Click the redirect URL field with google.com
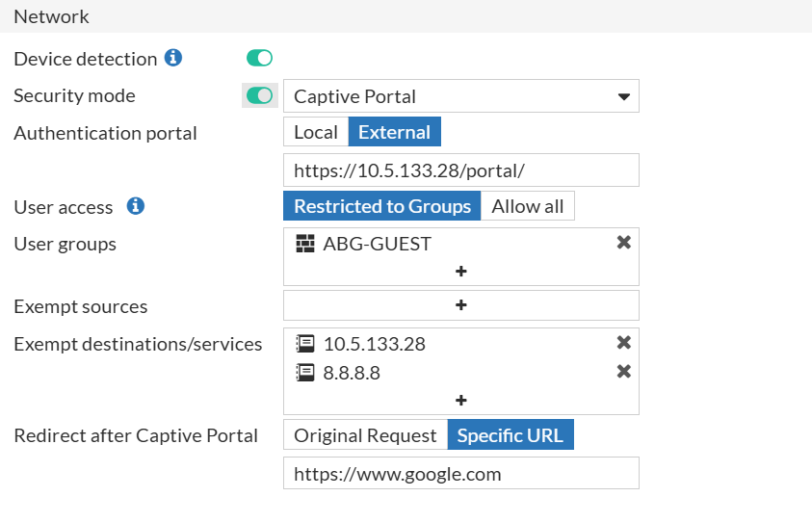812x523 pixels. pos(460,474)
